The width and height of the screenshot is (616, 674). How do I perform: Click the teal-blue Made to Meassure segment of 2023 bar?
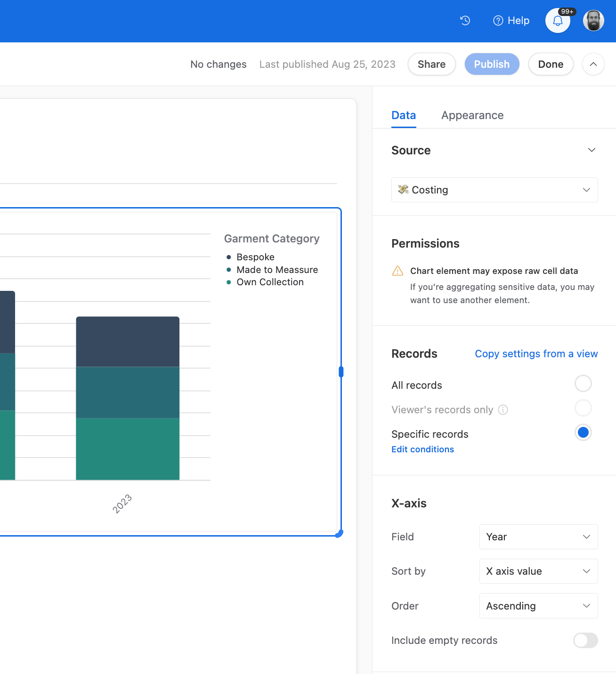[x=128, y=393]
